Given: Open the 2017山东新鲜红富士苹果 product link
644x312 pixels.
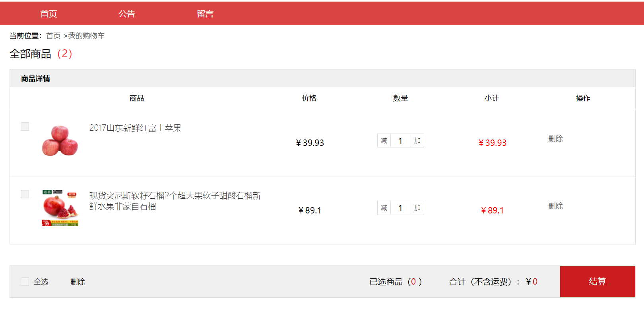Looking at the screenshot, I should [135, 128].
